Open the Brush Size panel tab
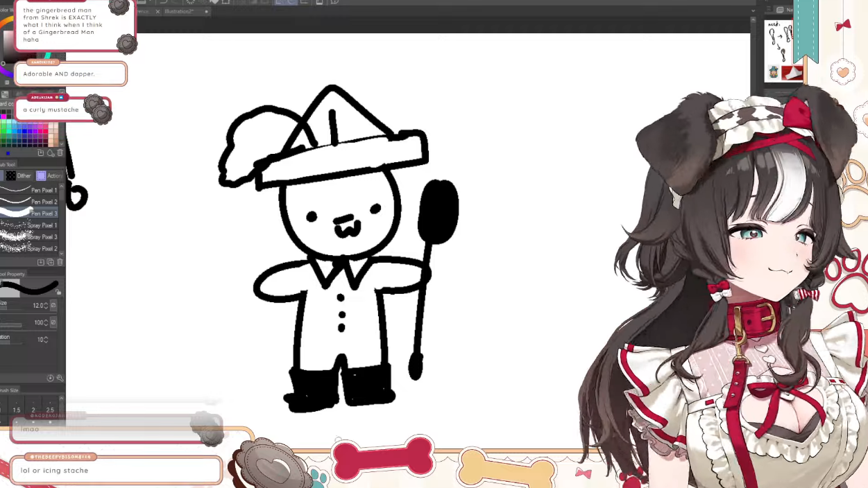 [x=10, y=390]
